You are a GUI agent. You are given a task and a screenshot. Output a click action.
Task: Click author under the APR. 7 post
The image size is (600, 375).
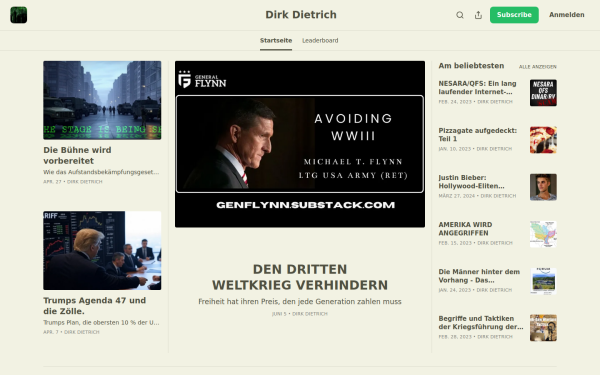pyautogui.click(x=82, y=332)
